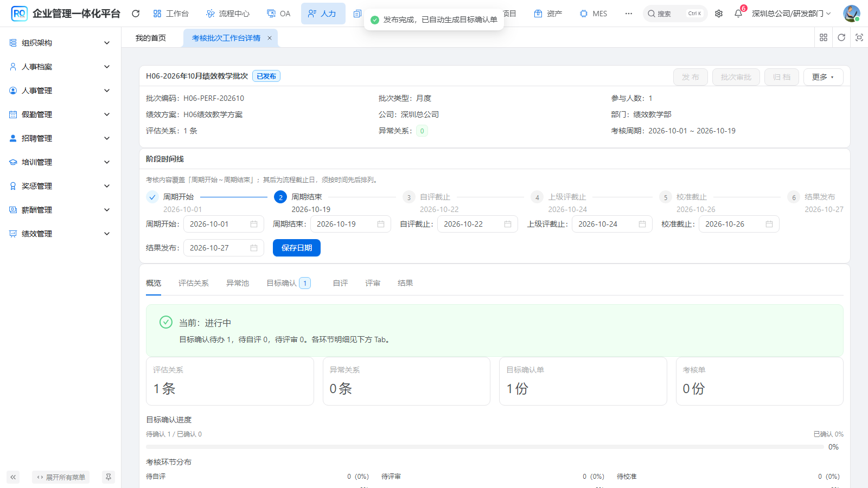Click 展开所有菜单 button

[61, 477]
